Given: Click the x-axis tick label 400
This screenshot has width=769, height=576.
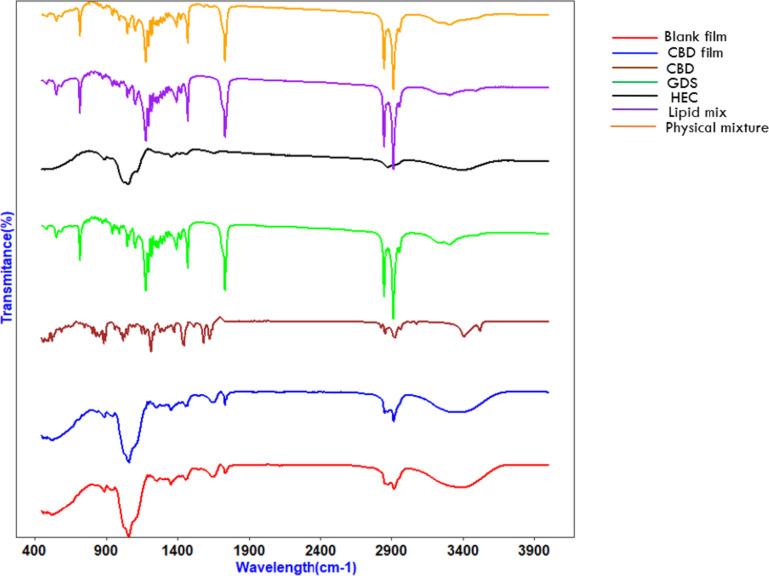Looking at the screenshot, I should coord(35,550).
